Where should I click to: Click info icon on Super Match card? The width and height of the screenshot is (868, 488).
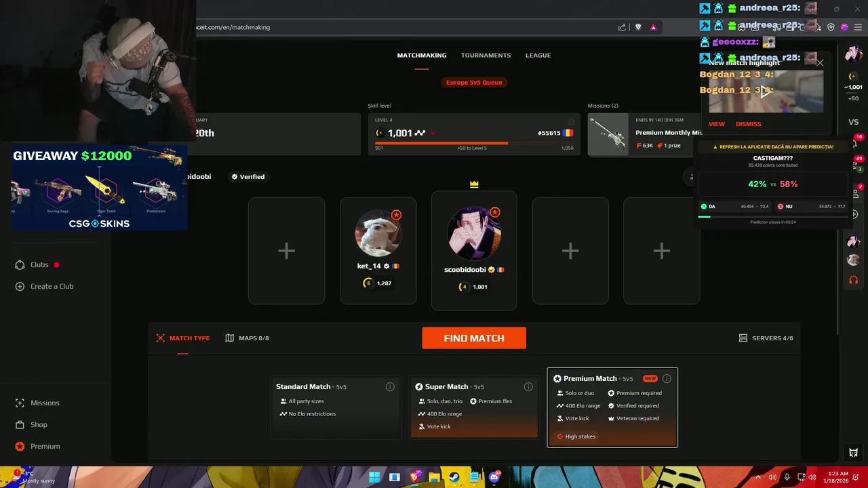coord(528,387)
